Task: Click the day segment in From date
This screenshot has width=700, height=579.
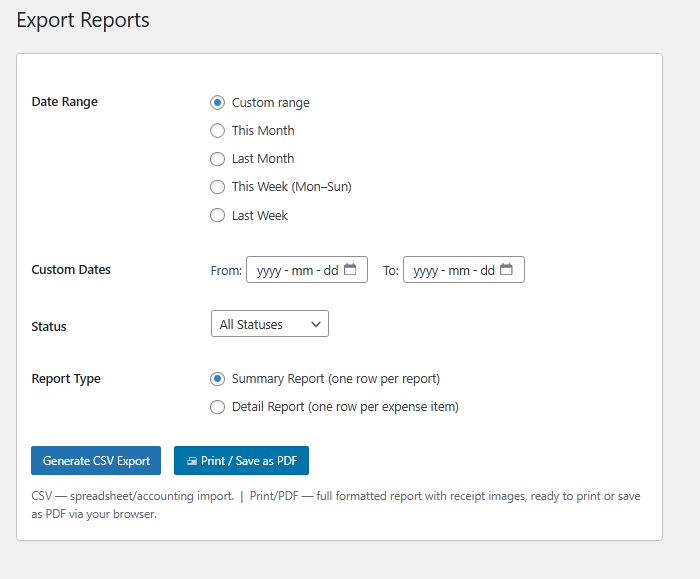Action: point(330,270)
